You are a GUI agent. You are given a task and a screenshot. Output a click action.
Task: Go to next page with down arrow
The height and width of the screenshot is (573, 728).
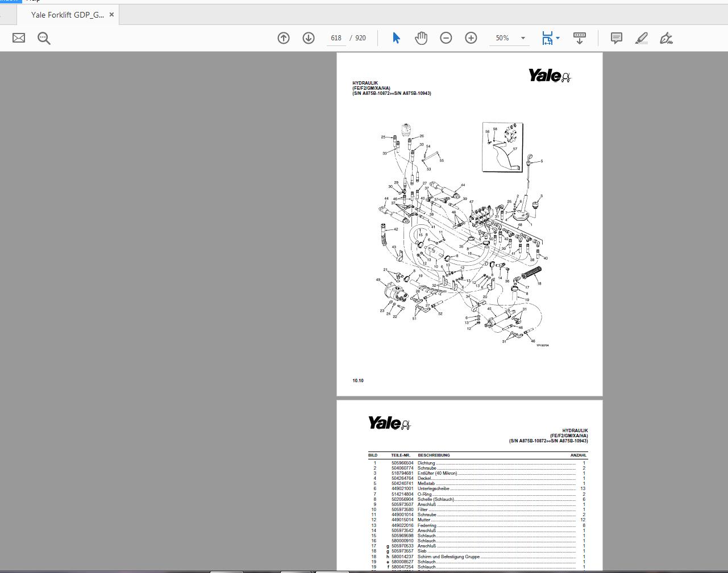[309, 38]
